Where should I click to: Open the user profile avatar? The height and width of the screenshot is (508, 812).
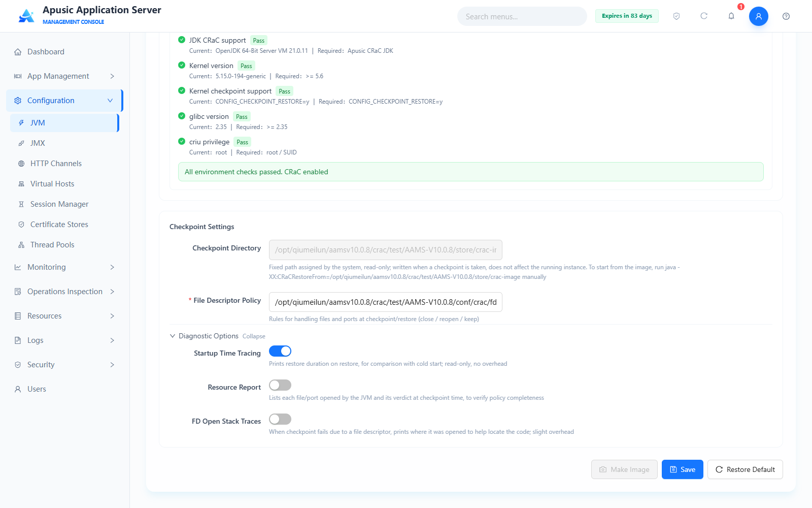[759, 16]
